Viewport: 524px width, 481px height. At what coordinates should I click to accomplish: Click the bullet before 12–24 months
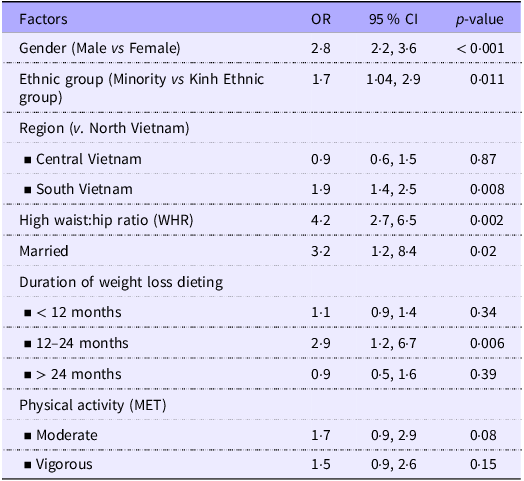coord(28,344)
